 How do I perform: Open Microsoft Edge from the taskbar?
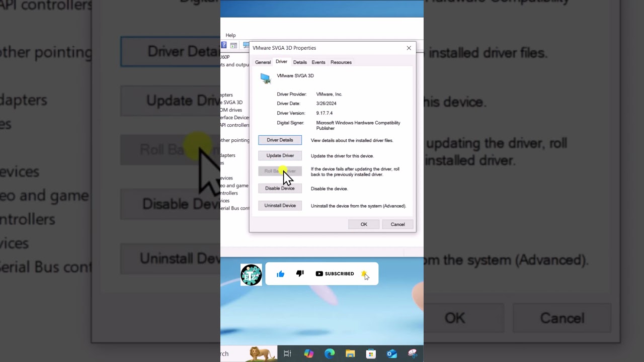pos(330,353)
